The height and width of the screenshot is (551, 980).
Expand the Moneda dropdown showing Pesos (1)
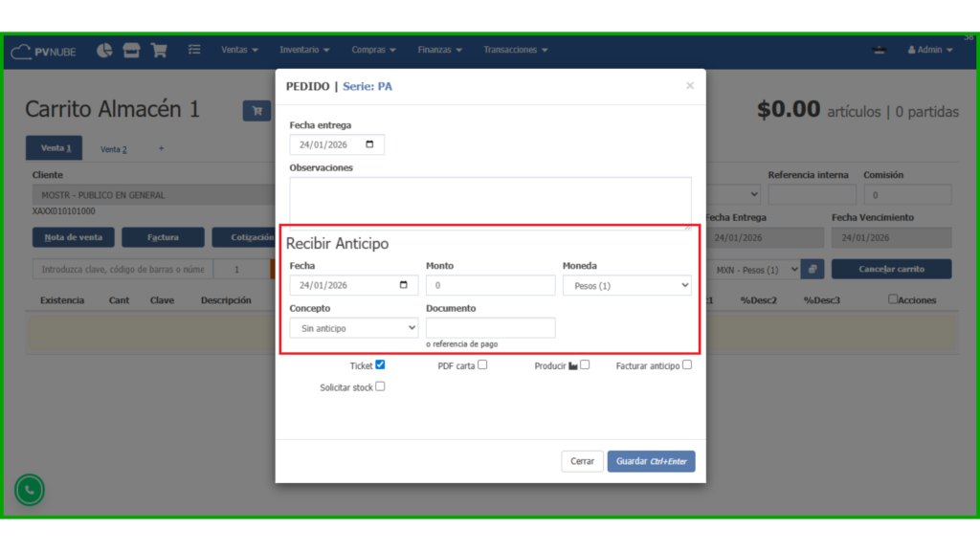(x=626, y=286)
